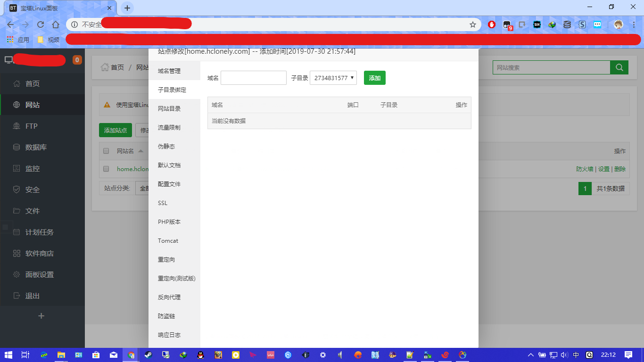Open the 应用 apps bookmark

pyautogui.click(x=18, y=40)
